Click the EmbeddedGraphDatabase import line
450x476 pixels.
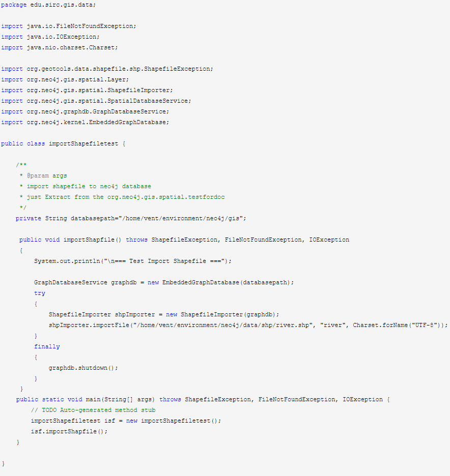pyautogui.click(x=85, y=122)
